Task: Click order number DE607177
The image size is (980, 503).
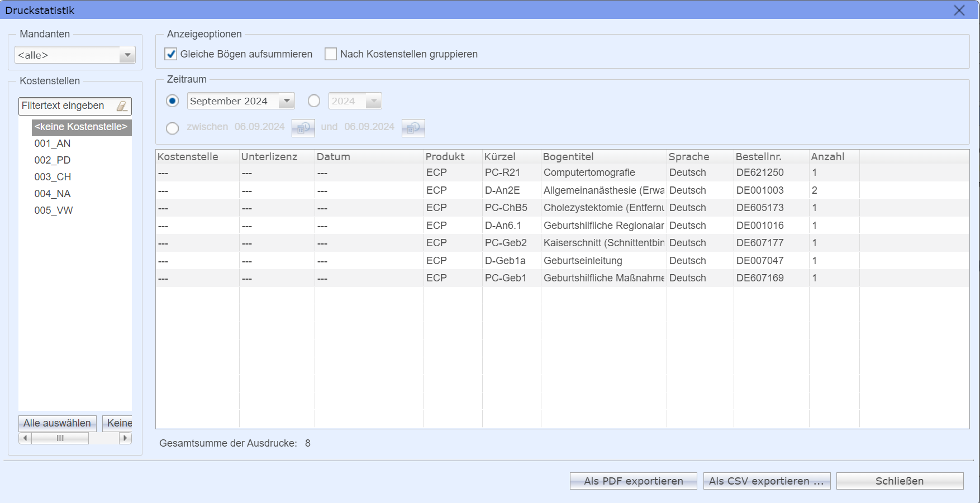Action: 760,243
